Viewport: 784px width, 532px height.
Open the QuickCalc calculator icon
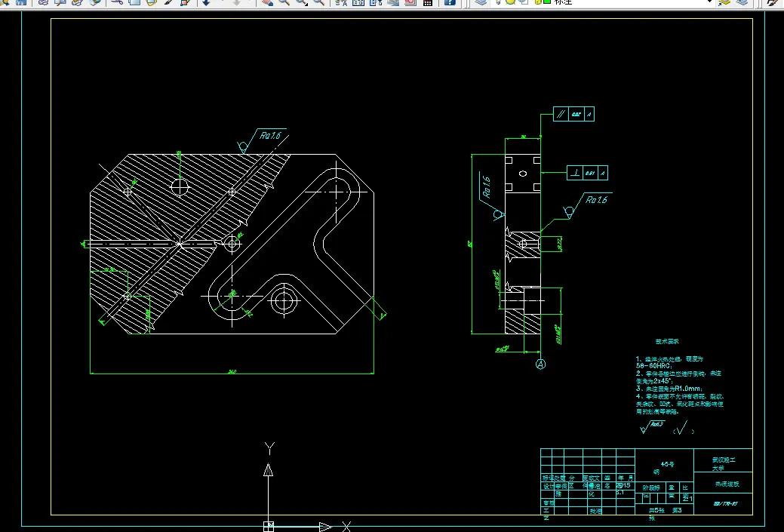(x=428, y=2)
